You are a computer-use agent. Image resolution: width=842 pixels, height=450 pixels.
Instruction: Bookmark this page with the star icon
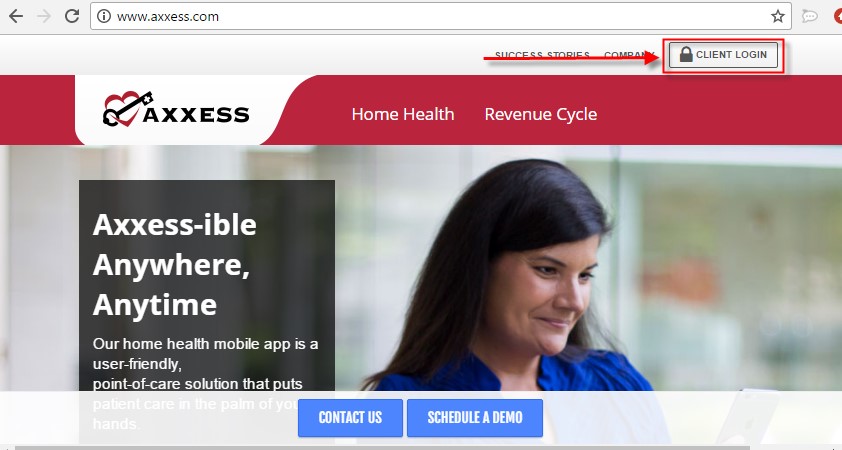778,17
